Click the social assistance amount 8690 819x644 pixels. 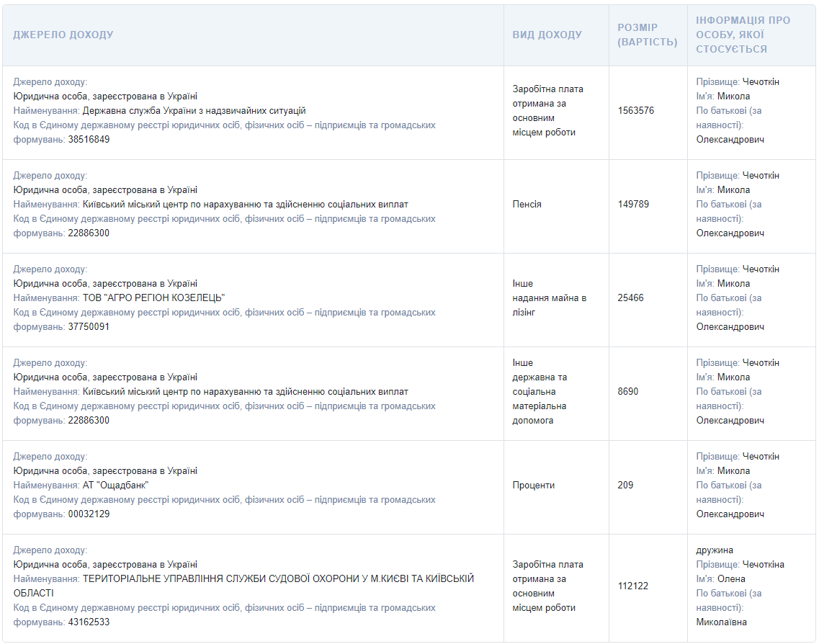point(627,392)
